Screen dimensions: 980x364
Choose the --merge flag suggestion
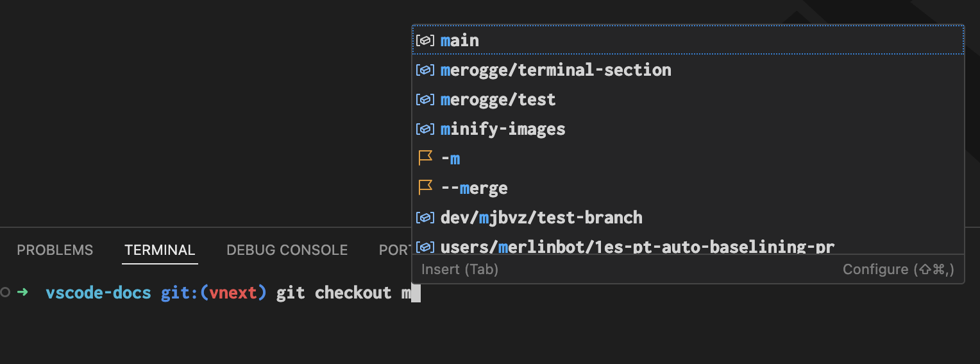pos(474,188)
